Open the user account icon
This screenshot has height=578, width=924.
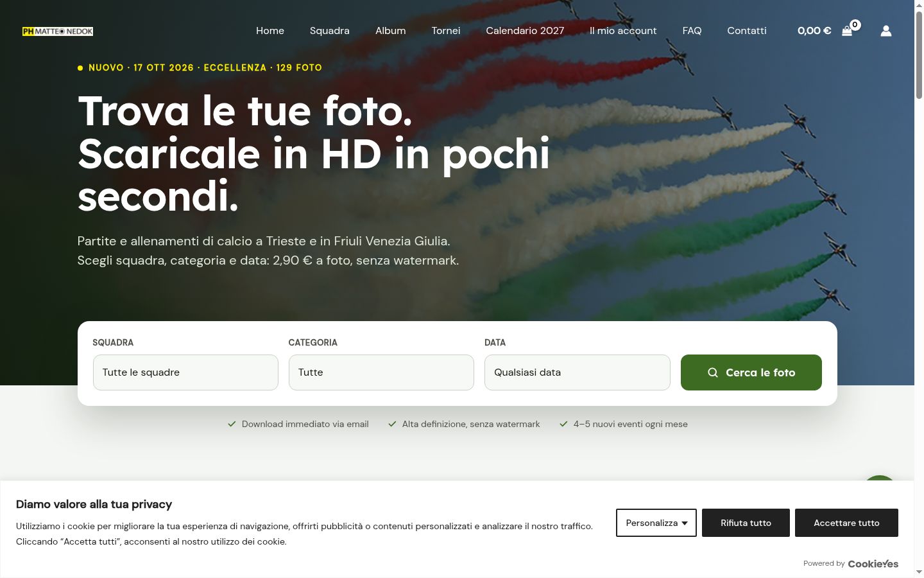(886, 31)
